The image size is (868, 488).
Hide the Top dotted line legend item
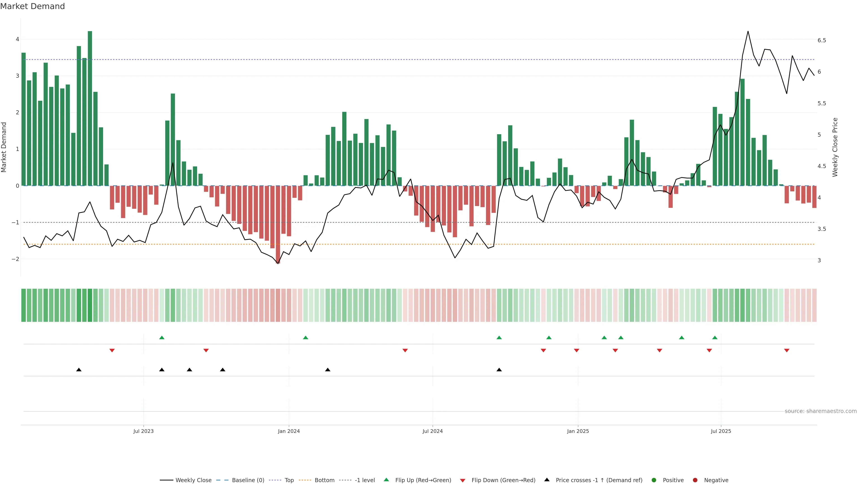[289, 480]
